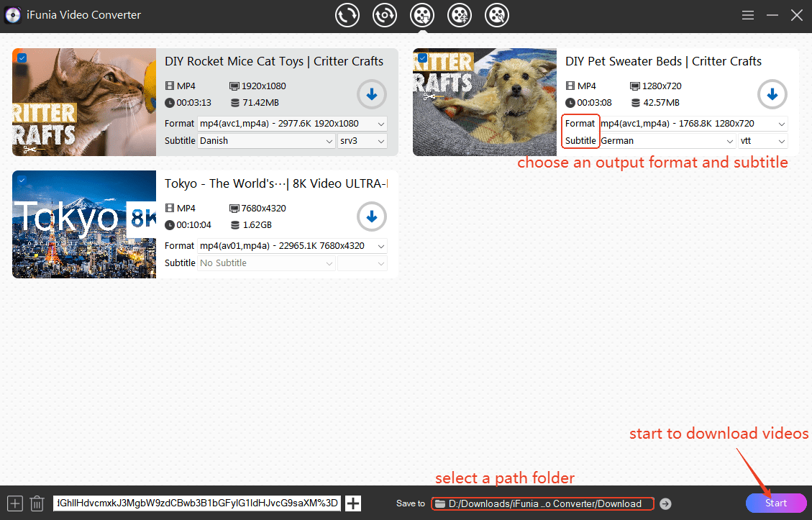812x520 pixels.
Task: Download the DIY Rocket Mice Cat Toys video
Action: point(371,94)
